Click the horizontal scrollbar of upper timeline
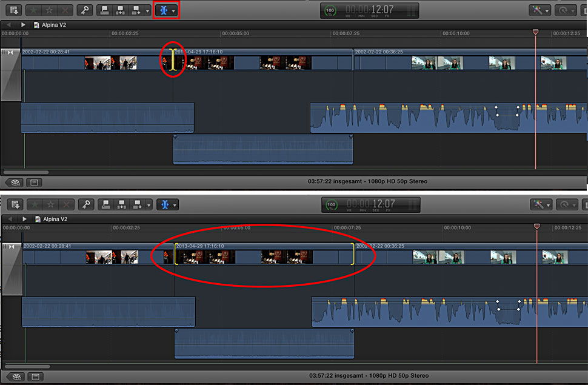 pos(26,172)
